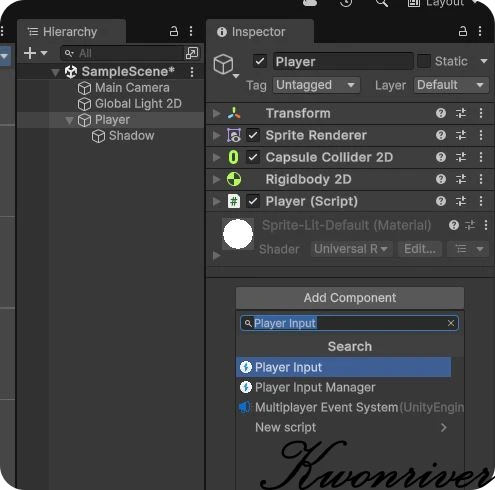The height and width of the screenshot is (490, 495).
Task: Open Sprite Renderer options menu
Action: [481, 135]
